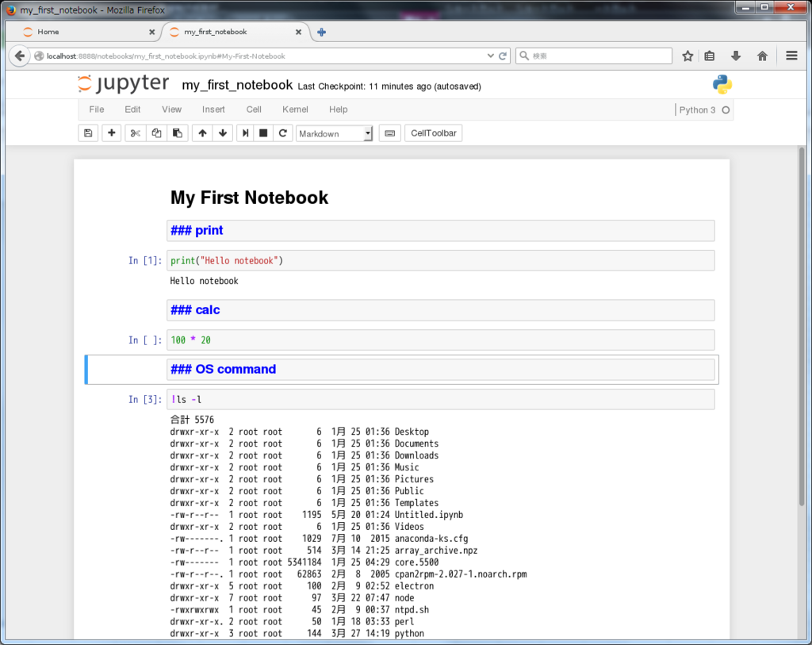The width and height of the screenshot is (812, 645).
Task: Click the Untitled.ipynb listing line
Action: coord(316,515)
